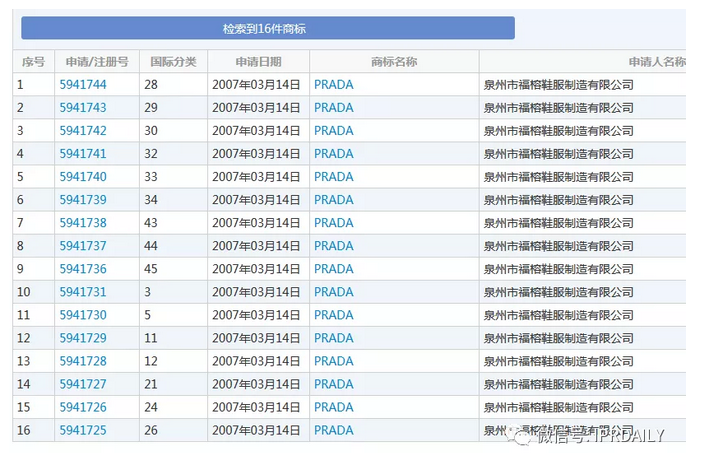Open registration number 5941725 link
Viewport: 702px width, 453px height.
tap(83, 431)
